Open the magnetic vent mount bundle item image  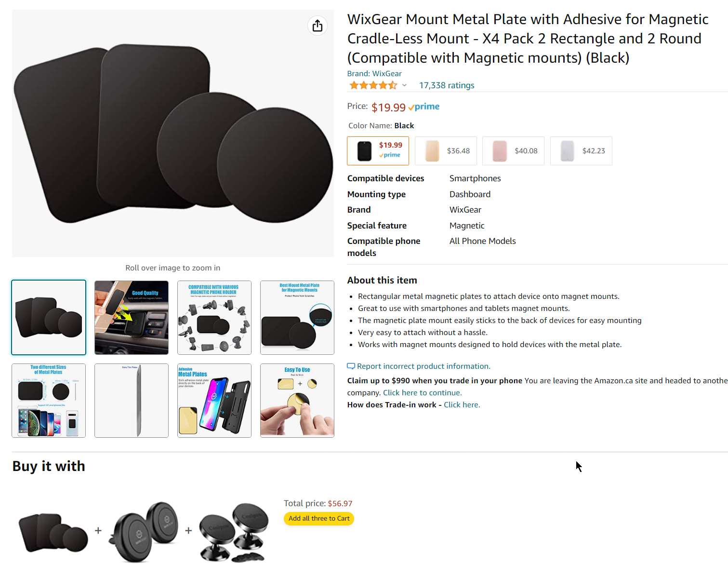(144, 531)
